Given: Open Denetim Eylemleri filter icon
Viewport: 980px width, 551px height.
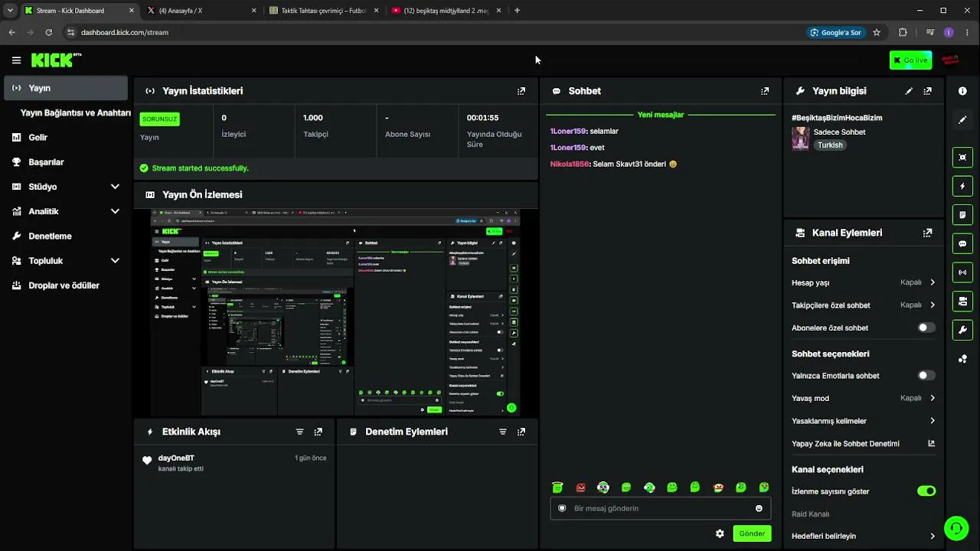Looking at the screenshot, I should (x=503, y=432).
